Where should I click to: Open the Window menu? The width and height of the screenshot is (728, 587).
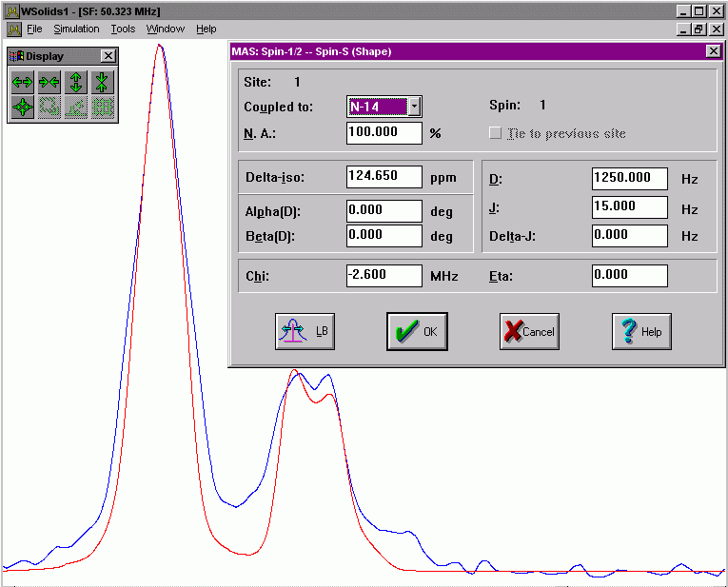pos(166,29)
